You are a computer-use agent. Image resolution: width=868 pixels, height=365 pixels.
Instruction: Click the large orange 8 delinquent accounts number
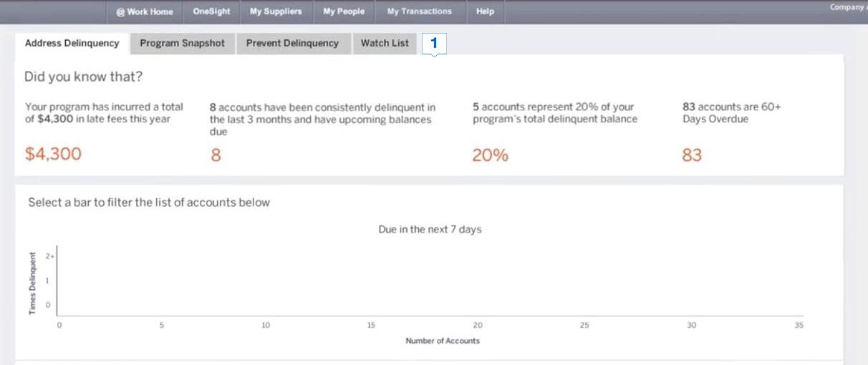(216, 155)
